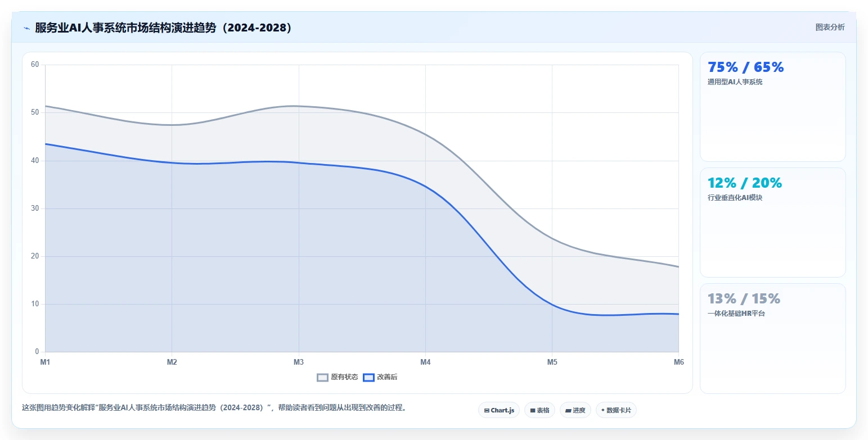The width and height of the screenshot is (868, 440).
Task: Click the M3 label on the x-axis
Action: click(299, 362)
